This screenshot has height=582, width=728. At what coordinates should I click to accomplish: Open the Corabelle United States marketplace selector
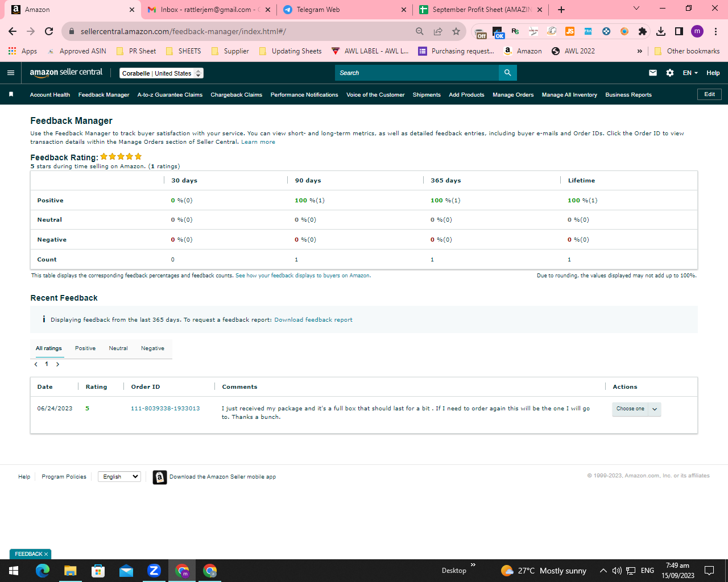click(162, 73)
